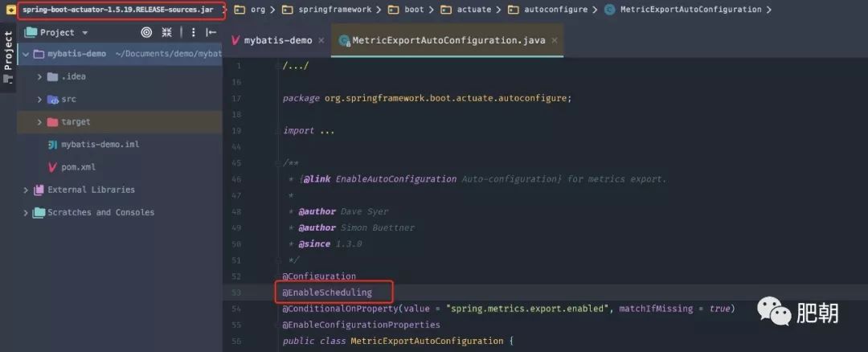Click the @since 1.3.0 line
The width and height of the screenshot is (868, 352).
[x=325, y=244]
